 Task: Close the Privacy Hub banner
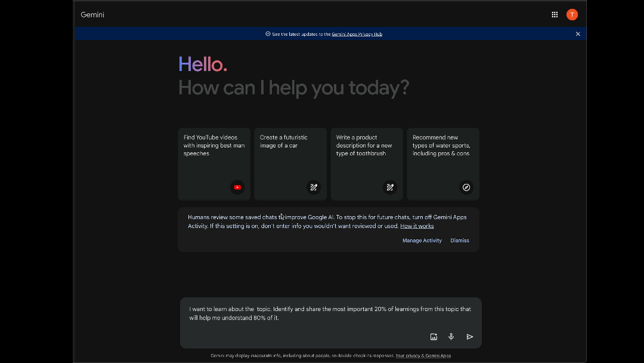pos(577,34)
